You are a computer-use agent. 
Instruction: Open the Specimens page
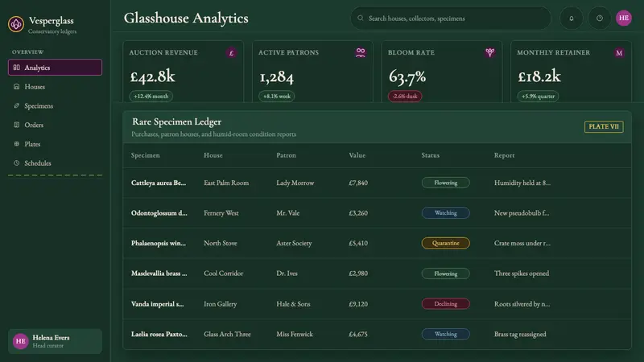(x=55, y=105)
